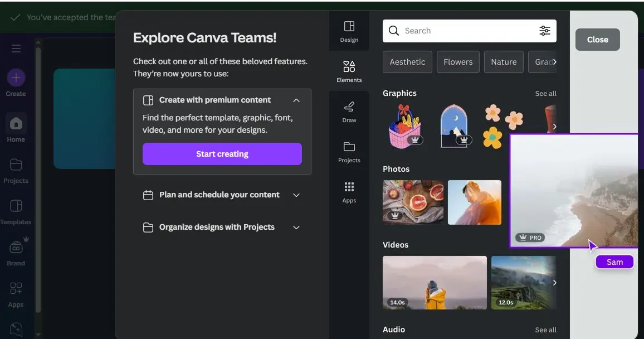Click the Start creating button
Viewport: 644px width, 339px height.
point(222,154)
